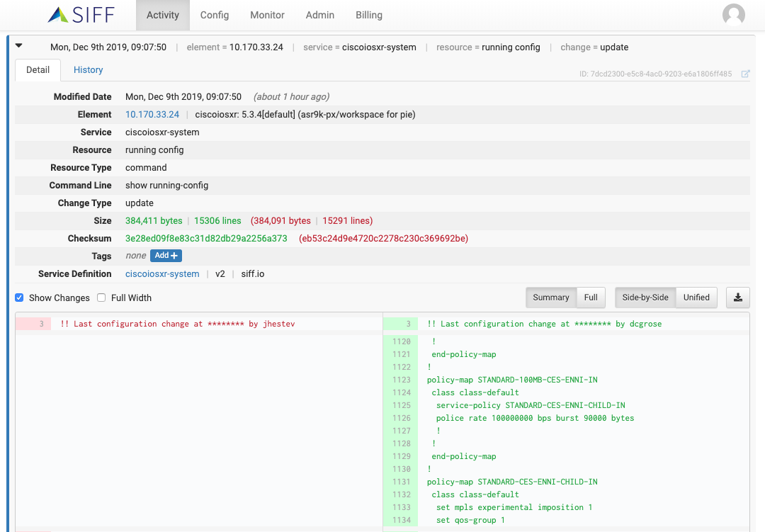
Task: Select Unified diff view
Action: pyautogui.click(x=696, y=298)
